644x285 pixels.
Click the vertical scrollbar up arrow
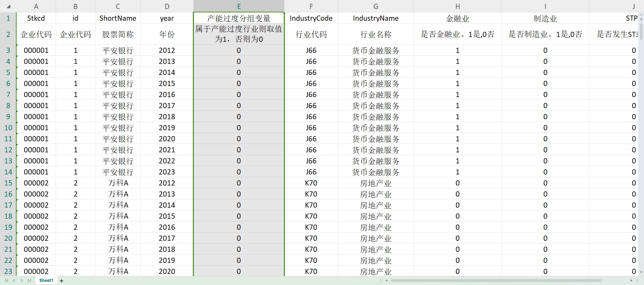(x=641, y=16)
